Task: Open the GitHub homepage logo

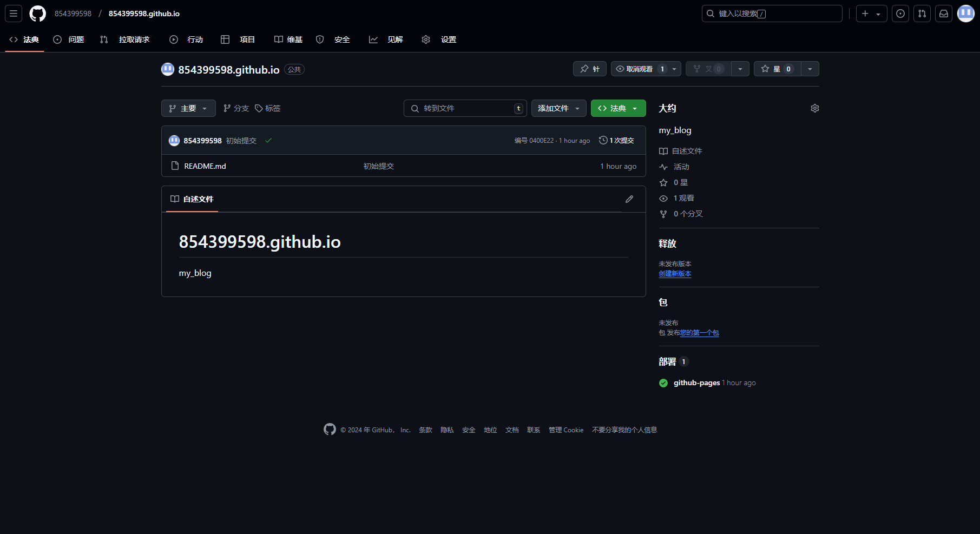Action: (x=37, y=14)
